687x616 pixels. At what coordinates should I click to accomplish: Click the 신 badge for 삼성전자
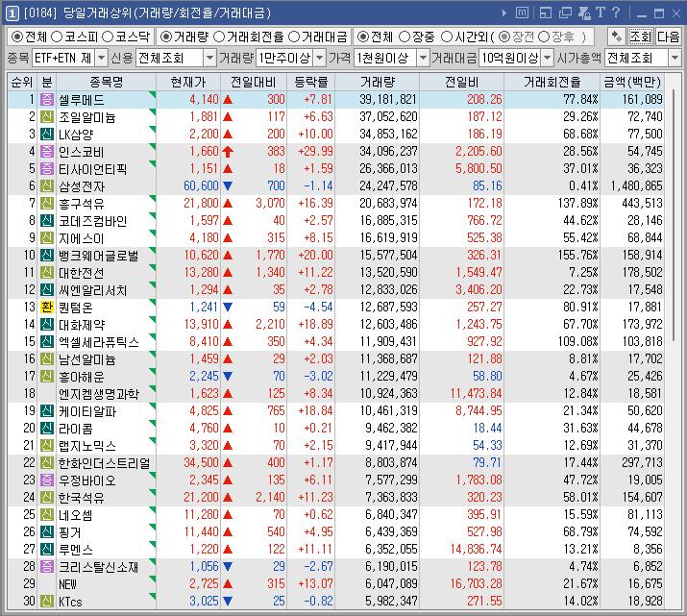coord(47,185)
